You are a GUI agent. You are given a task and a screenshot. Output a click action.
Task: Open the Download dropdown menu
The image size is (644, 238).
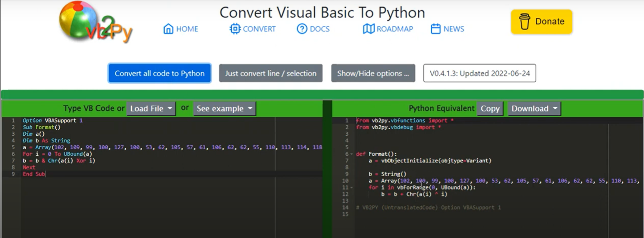(x=534, y=108)
